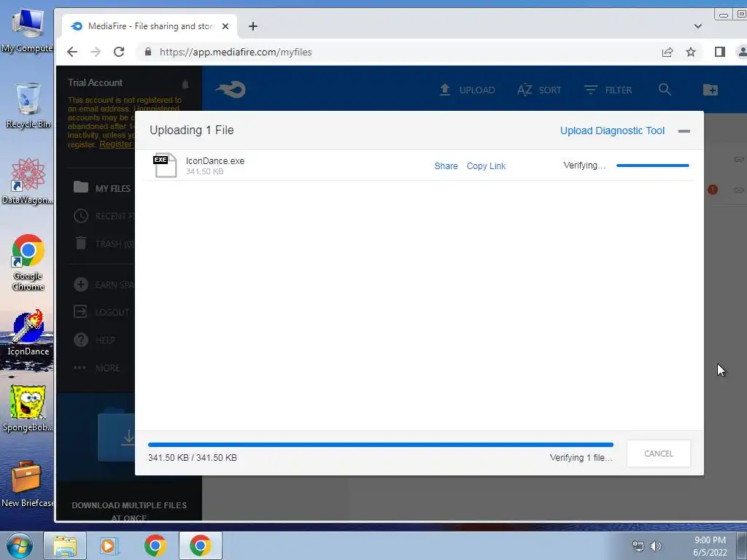Reload the MediaFire page
Screen dimensions: 747x560
119,52
